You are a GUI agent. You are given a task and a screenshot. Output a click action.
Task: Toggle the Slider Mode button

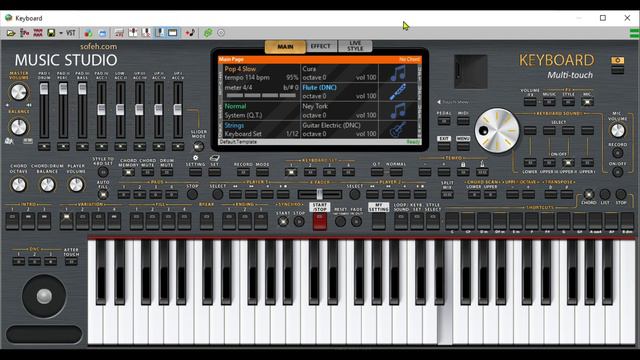pyautogui.click(x=198, y=146)
